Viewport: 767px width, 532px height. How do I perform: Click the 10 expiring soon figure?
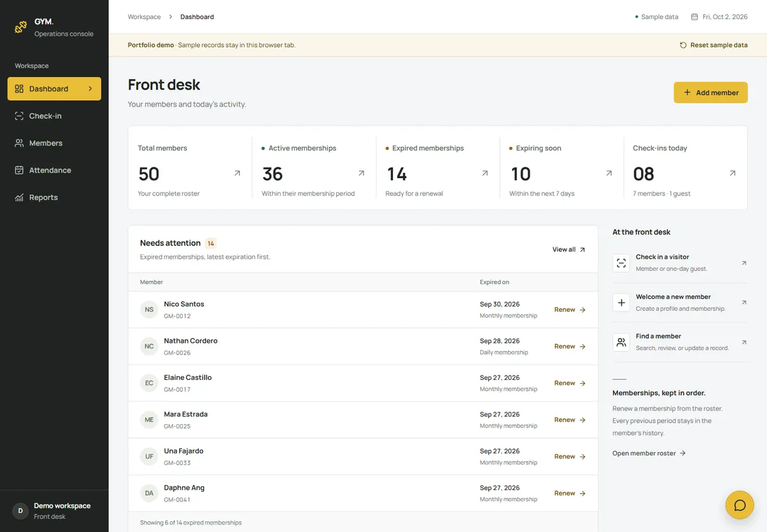point(521,174)
